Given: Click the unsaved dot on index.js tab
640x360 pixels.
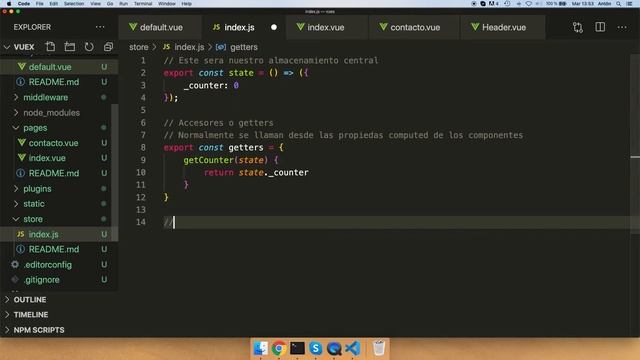Looking at the screenshot, I should pyautogui.click(x=274, y=27).
